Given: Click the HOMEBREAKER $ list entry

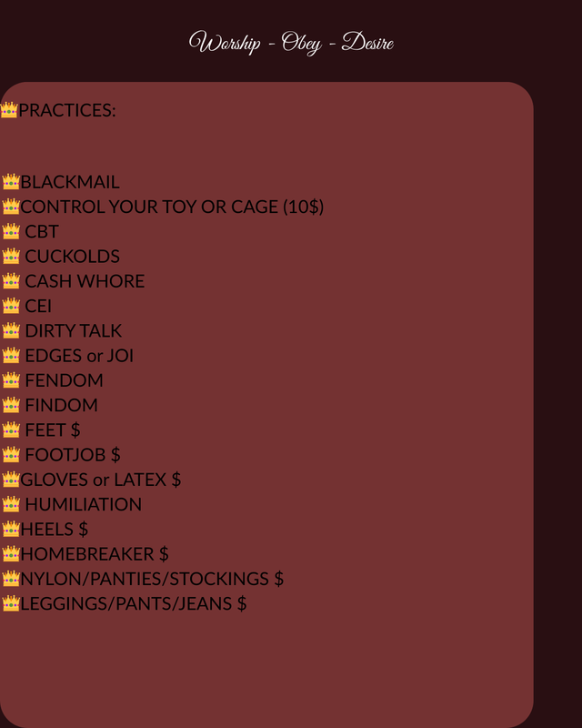Looking at the screenshot, I should click(95, 553).
